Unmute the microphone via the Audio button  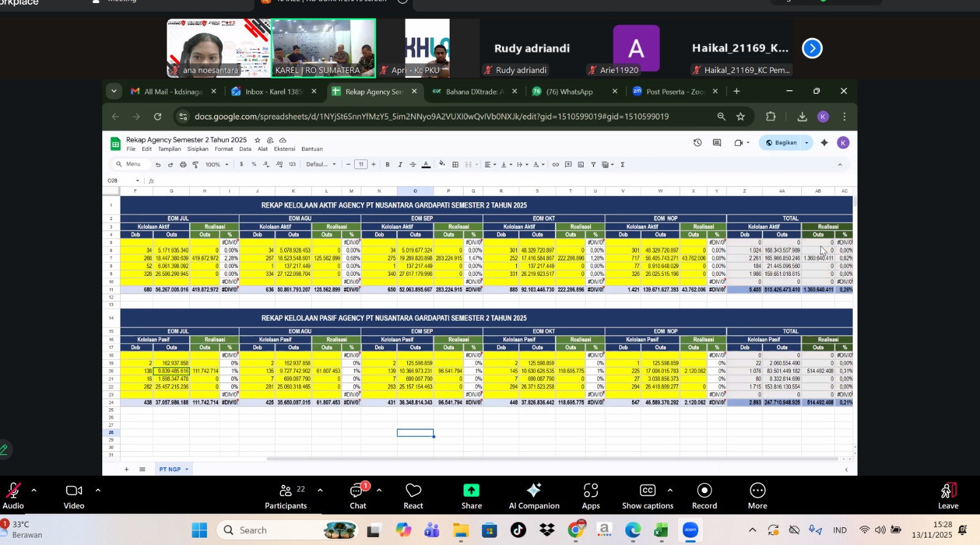[x=13, y=491]
